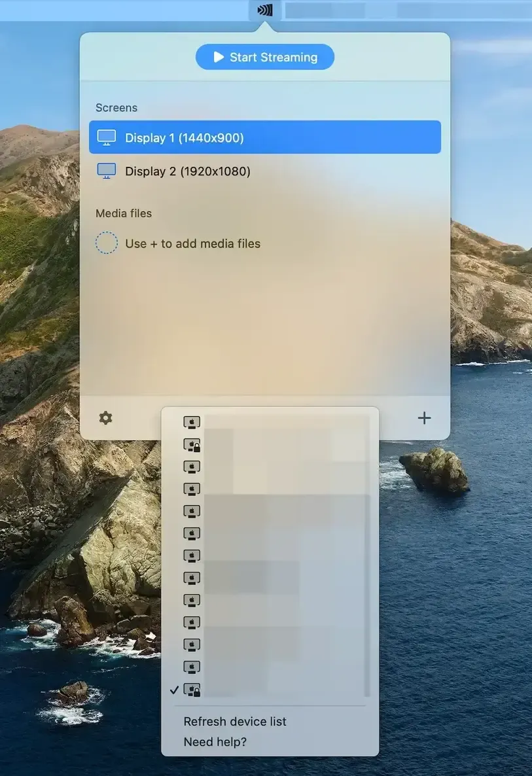Select the checkmarked locked device at bottom
532x776 pixels.
point(270,690)
